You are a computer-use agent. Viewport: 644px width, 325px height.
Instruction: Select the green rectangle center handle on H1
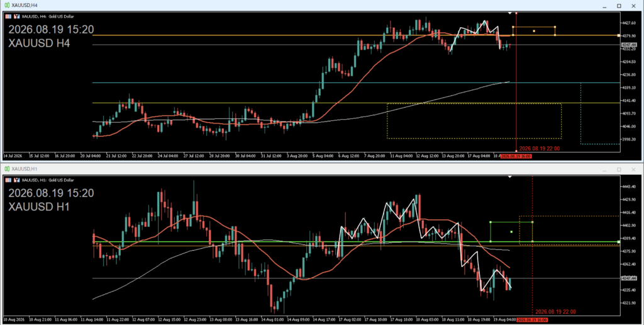pyautogui.click(x=511, y=232)
